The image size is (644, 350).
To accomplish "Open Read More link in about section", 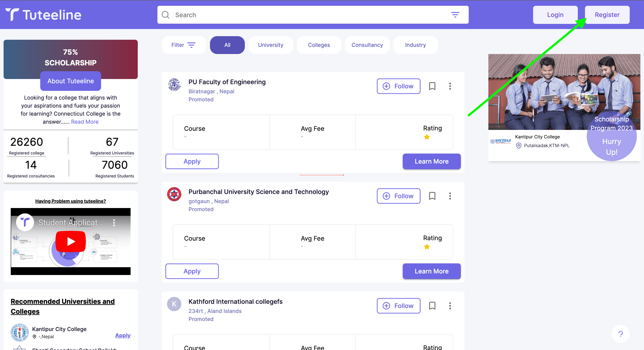I will coord(85,122).
